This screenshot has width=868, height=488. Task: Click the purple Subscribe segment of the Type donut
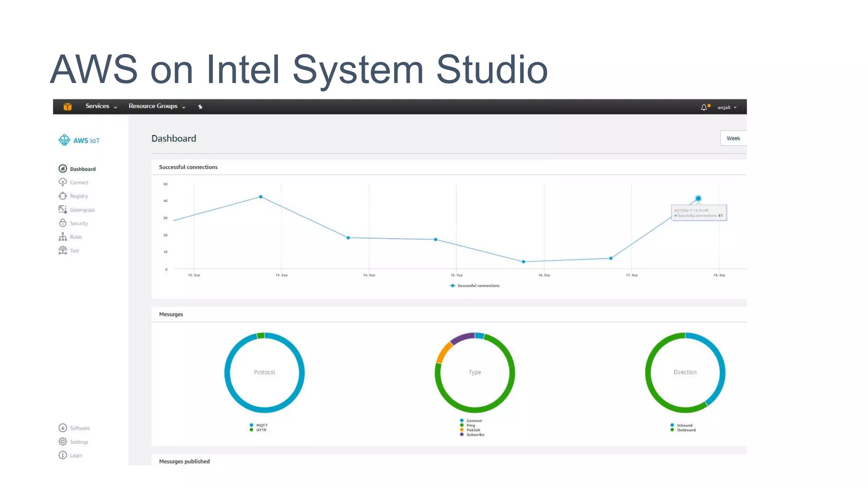click(462, 338)
